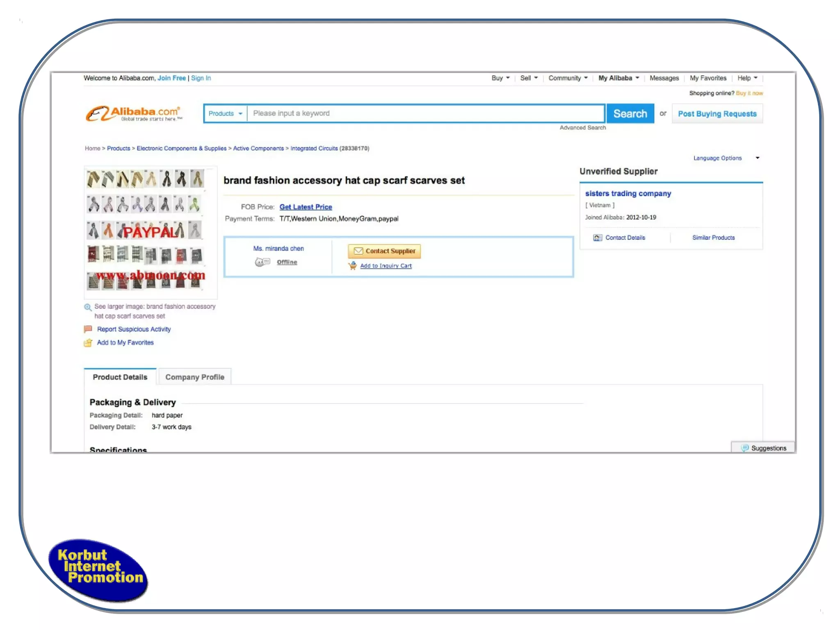Image resolution: width=840 pixels, height=630 pixels.
Task: Click the Add to My Favorites icon
Action: click(88, 342)
